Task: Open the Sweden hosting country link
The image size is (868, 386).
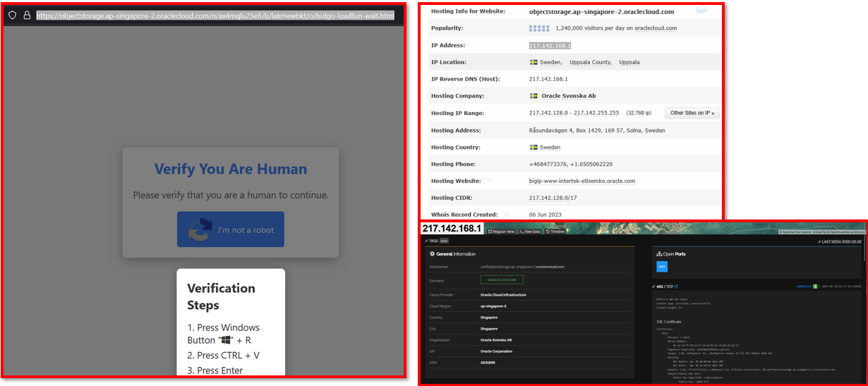Action: pos(550,147)
